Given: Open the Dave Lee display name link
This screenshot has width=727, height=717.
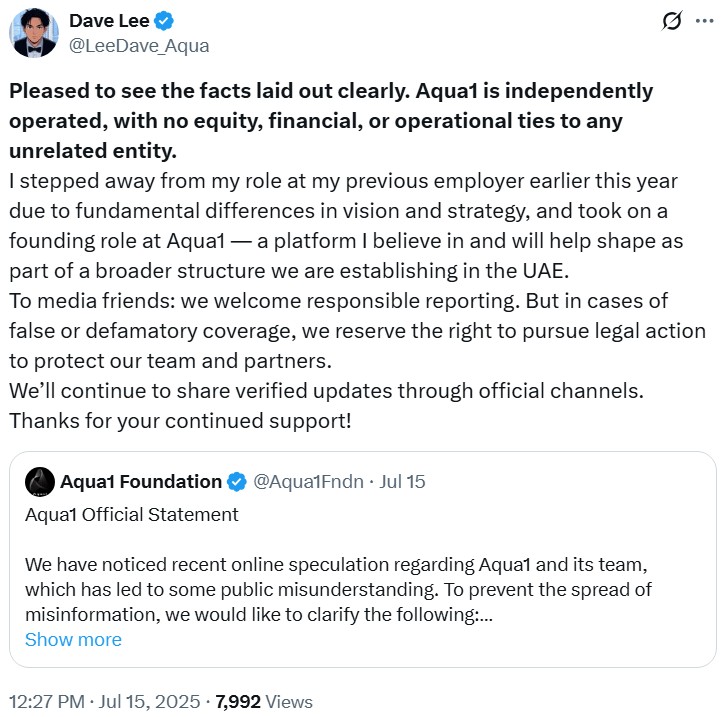Looking at the screenshot, I should (x=105, y=20).
